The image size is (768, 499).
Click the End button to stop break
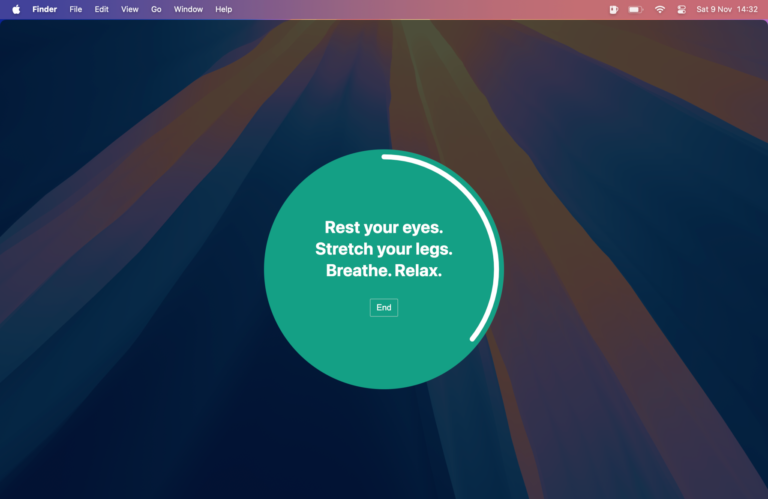383,307
